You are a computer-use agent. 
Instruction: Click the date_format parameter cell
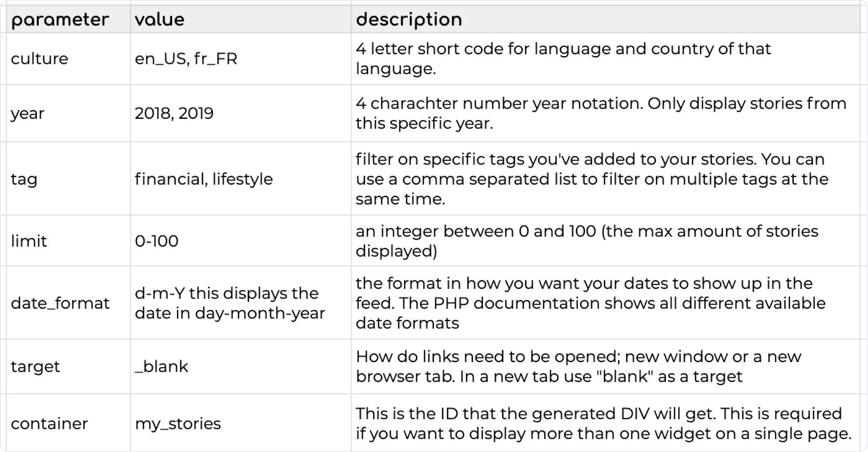[x=68, y=303]
